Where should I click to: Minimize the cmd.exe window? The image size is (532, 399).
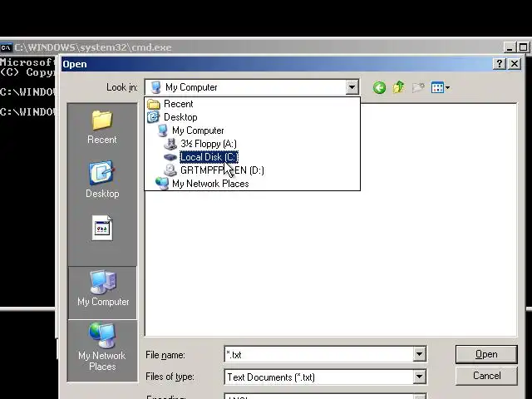click(510, 47)
